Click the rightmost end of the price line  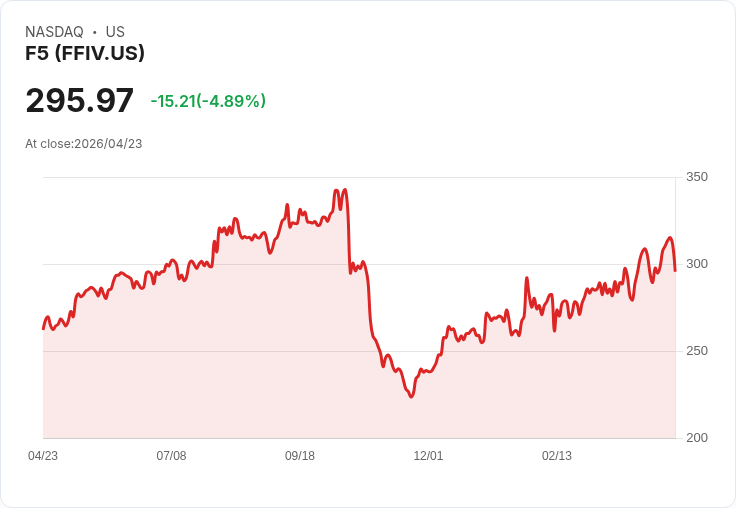click(675, 270)
